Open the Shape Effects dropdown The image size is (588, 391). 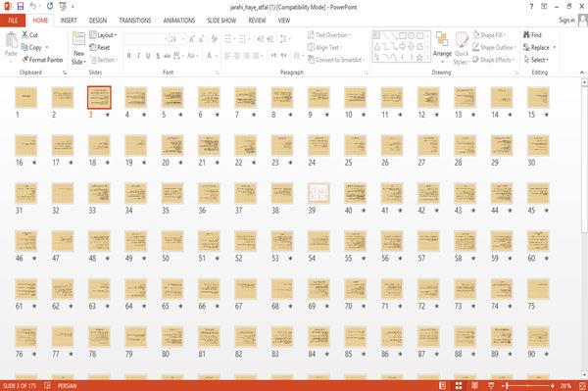(x=494, y=60)
